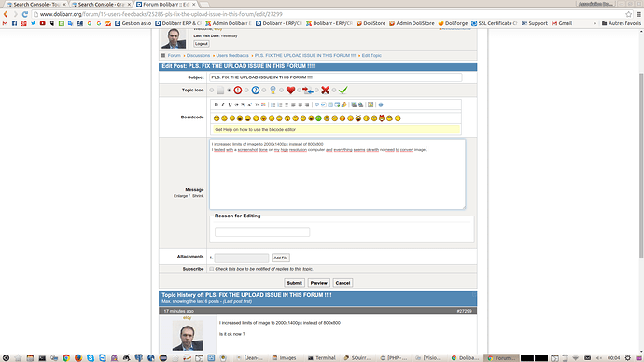
Task: Insert the first grinning smiley emoticon
Action: pos(217,118)
